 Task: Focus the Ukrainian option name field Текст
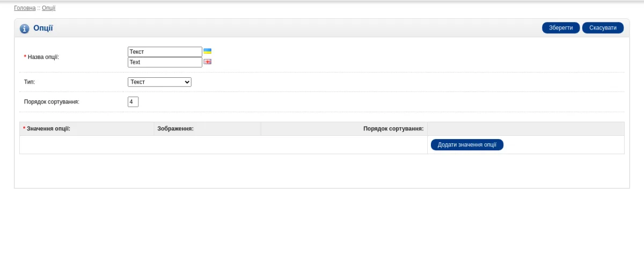[165, 52]
